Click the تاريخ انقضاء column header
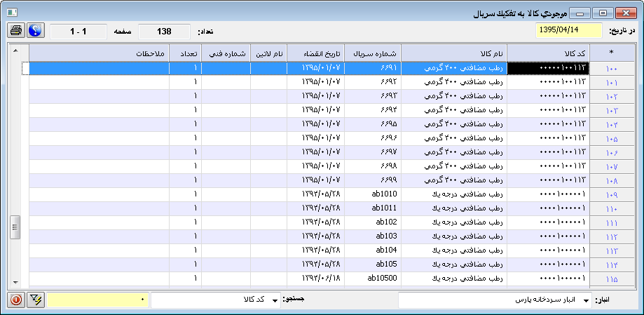 (x=316, y=54)
